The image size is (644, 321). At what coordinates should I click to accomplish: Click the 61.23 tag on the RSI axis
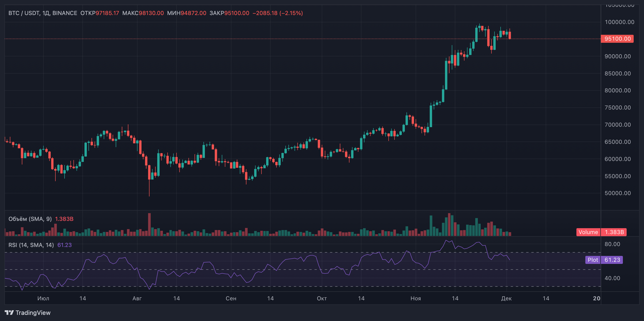click(x=612, y=260)
